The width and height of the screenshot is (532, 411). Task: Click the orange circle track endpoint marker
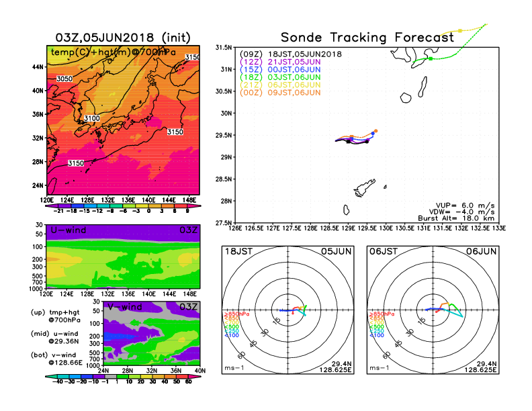tap(376, 131)
